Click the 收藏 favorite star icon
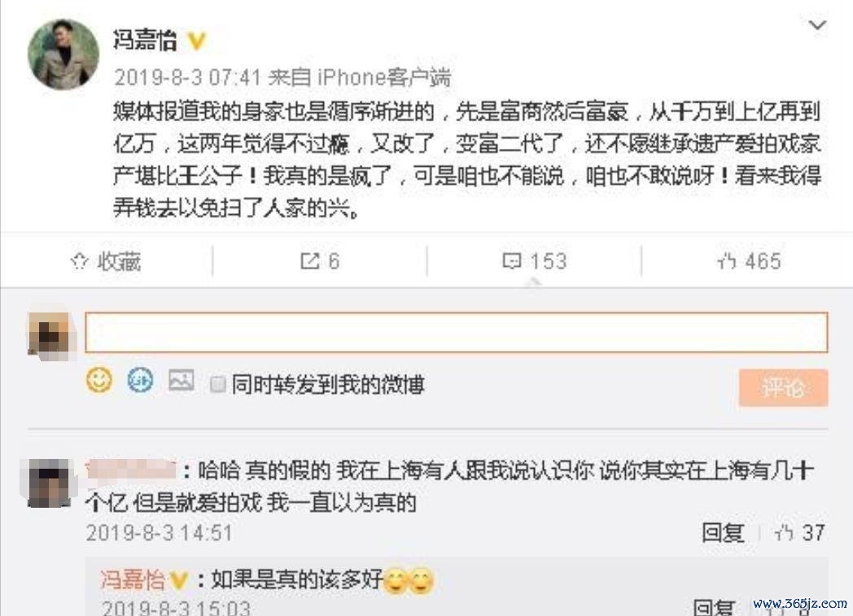The height and width of the screenshot is (616, 853). (80, 261)
